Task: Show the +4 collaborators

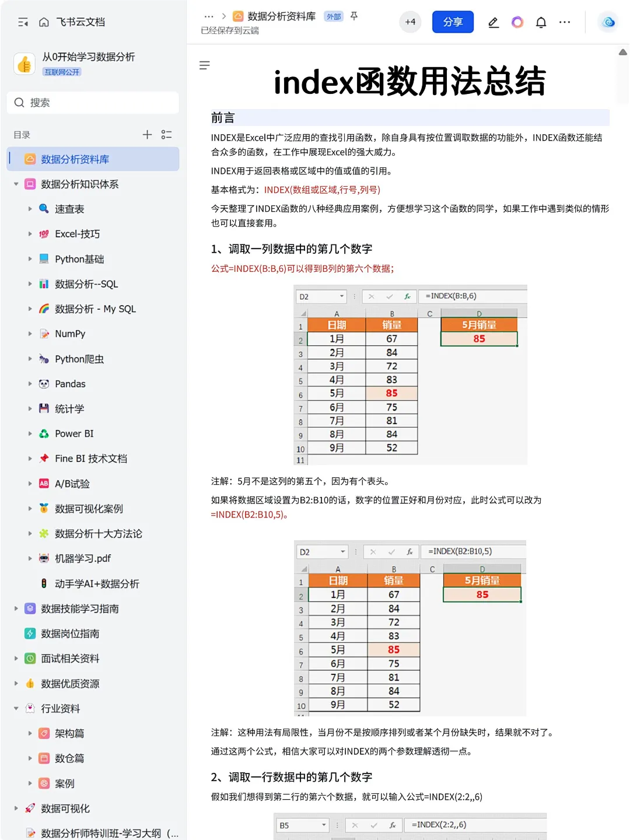Action: pos(411,22)
